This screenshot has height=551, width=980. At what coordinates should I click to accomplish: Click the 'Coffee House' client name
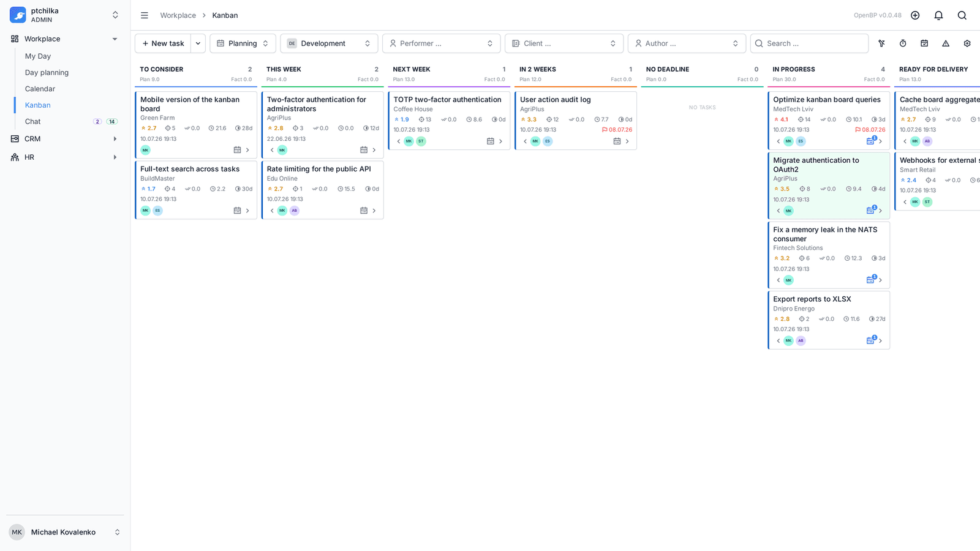pyautogui.click(x=413, y=109)
